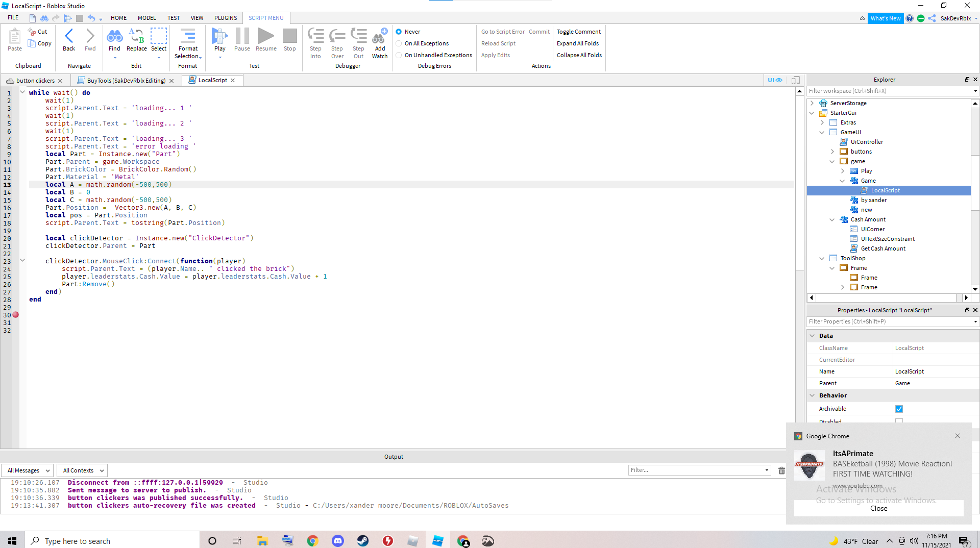Click the Format Selection icon
Screen dimensions: 980x548
187,37
